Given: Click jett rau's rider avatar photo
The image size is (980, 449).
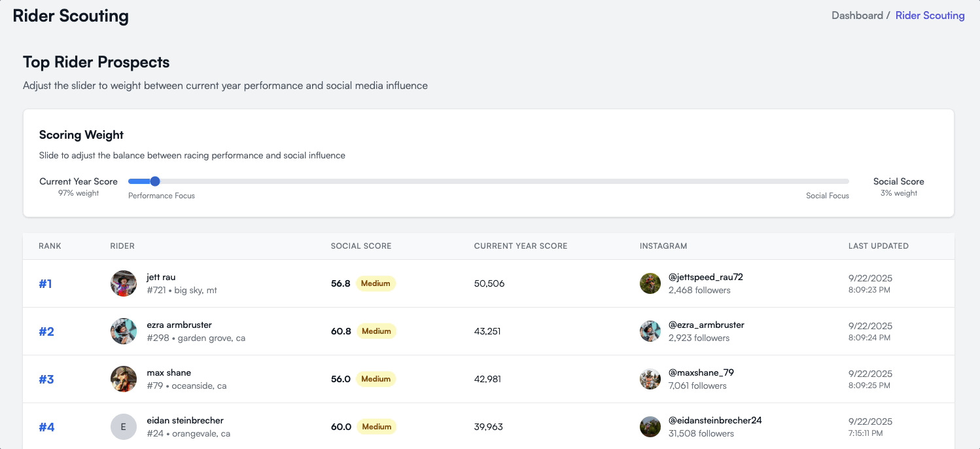Looking at the screenshot, I should pos(124,283).
